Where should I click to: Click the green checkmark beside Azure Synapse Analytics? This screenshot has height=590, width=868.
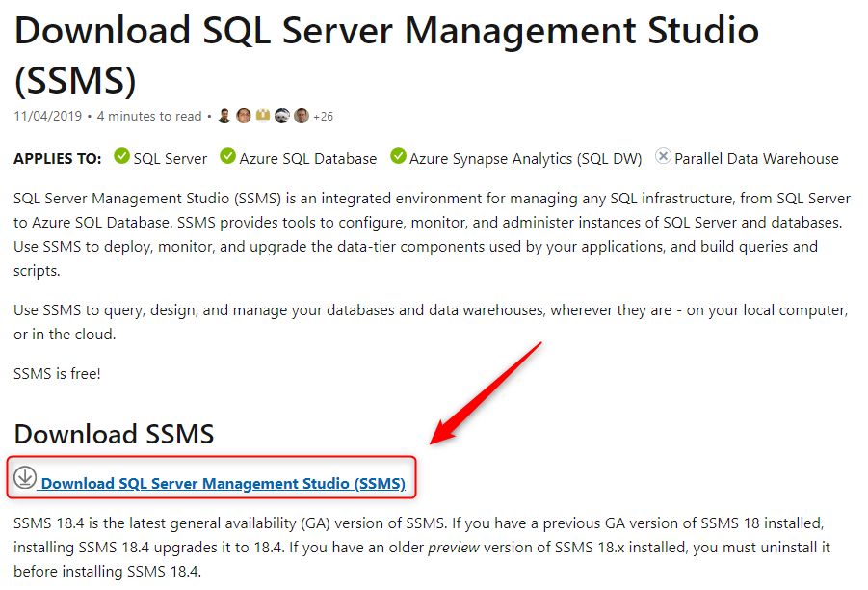(x=398, y=156)
